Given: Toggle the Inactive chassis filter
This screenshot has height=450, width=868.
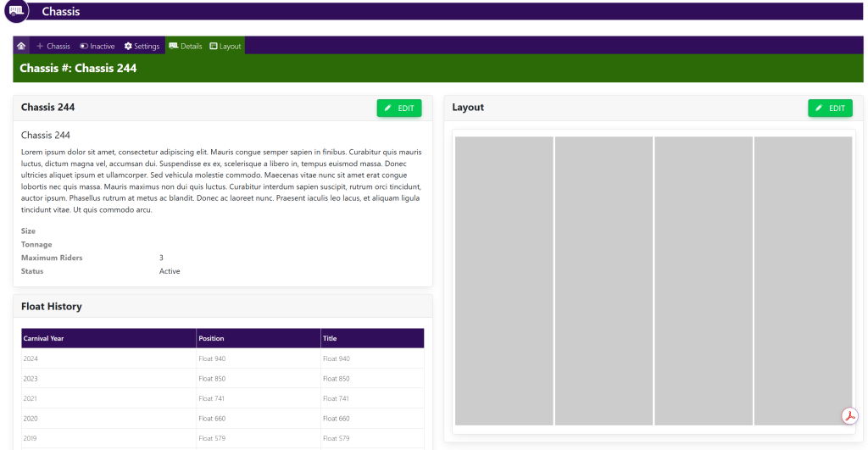Looking at the screenshot, I should pos(97,46).
